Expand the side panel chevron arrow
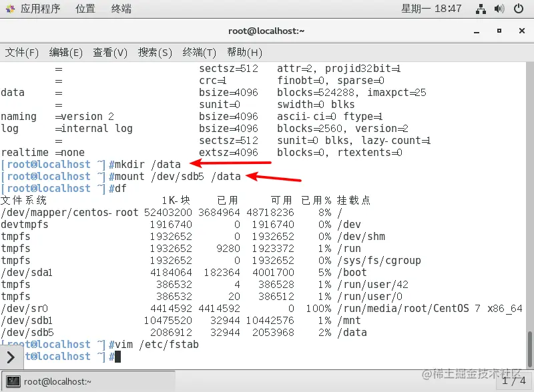 (x=11, y=357)
